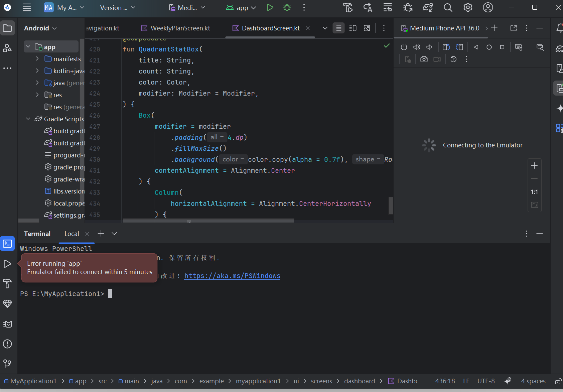Open the terminal options chevron dropdown

click(x=114, y=234)
